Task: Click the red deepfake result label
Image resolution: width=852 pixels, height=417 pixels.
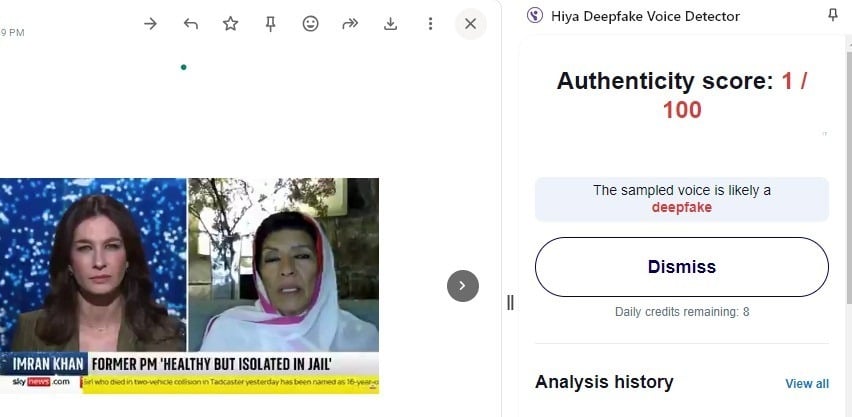Action: (682, 207)
